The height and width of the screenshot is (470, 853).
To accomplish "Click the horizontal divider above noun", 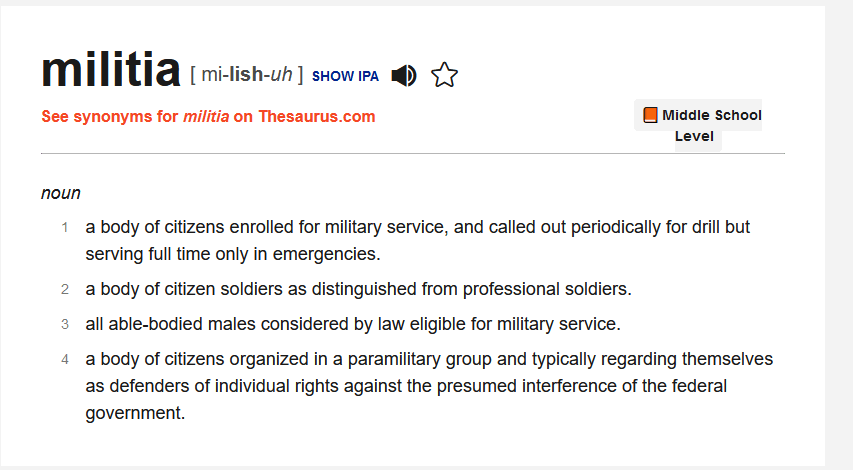I will click(x=412, y=154).
